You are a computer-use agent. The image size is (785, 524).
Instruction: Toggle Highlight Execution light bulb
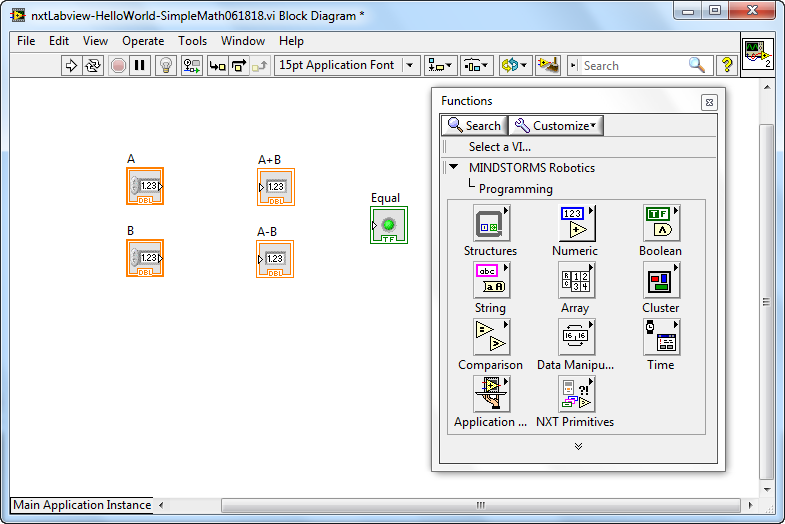166,66
